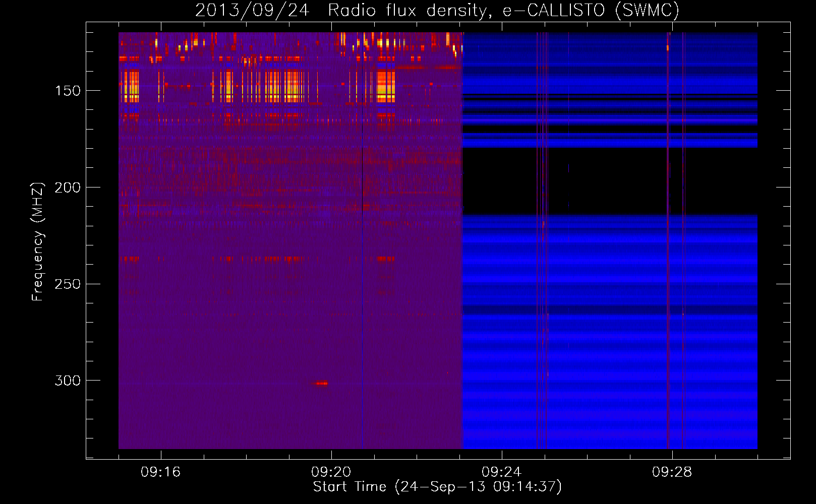
Task: Click the plot title '2013/09/24 Radio flux density'
Action: pyautogui.click(x=343, y=11)
